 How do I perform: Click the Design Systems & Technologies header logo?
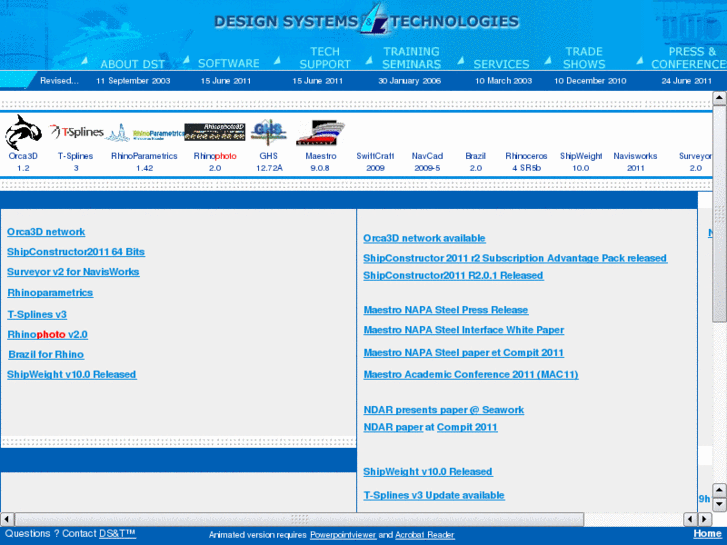(x=366, y=20)
